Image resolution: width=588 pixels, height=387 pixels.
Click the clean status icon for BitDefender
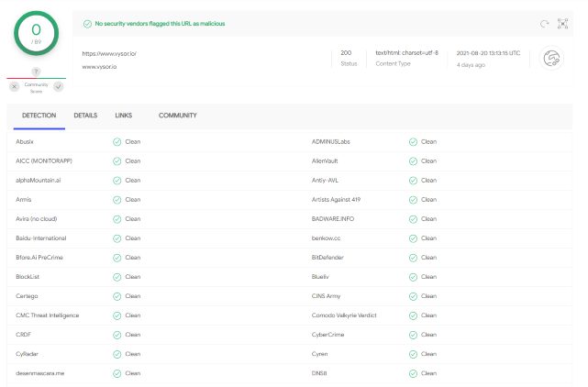pos(413,258)
